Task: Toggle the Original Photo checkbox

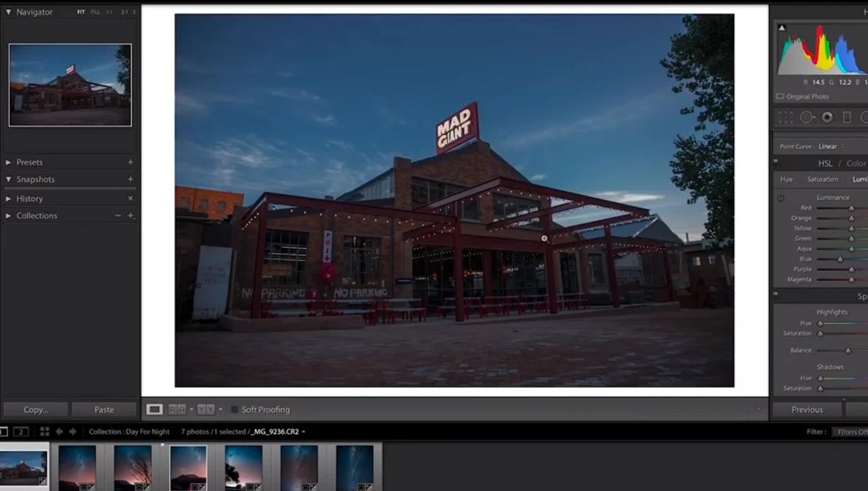Action: 780,96
